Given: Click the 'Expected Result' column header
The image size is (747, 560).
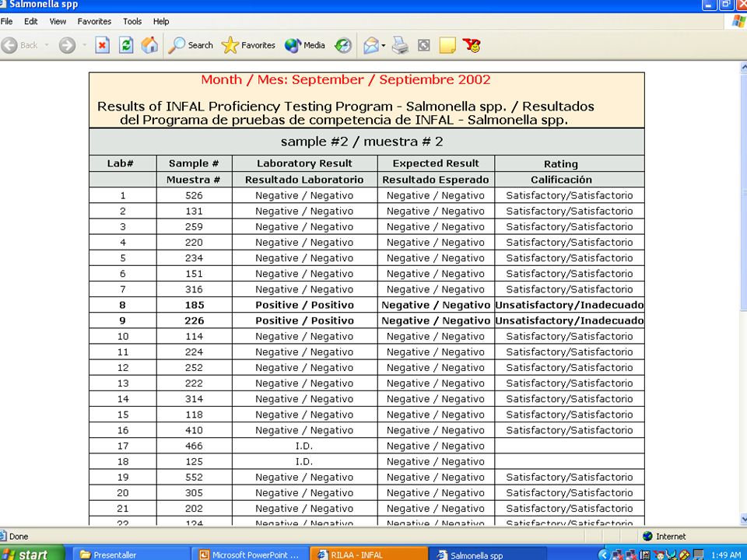Looking at the screenshot, I should [x=436, y=163].
